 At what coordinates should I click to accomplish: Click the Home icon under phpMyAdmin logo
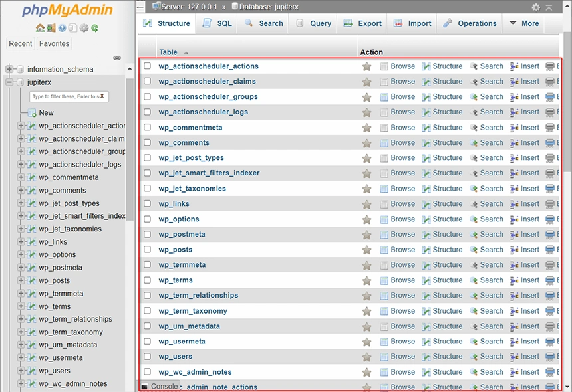coord(41,28)
